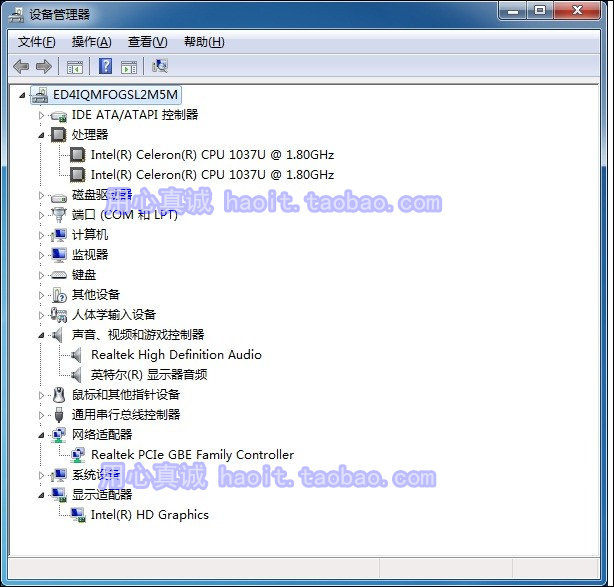The width and height of the screenshot is (614, 587).
Task: Click the sound category speaker icon
Action: coord(57,335)
